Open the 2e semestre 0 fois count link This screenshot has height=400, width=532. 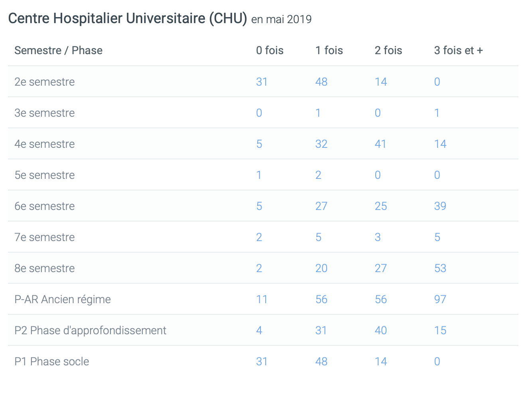262,82
